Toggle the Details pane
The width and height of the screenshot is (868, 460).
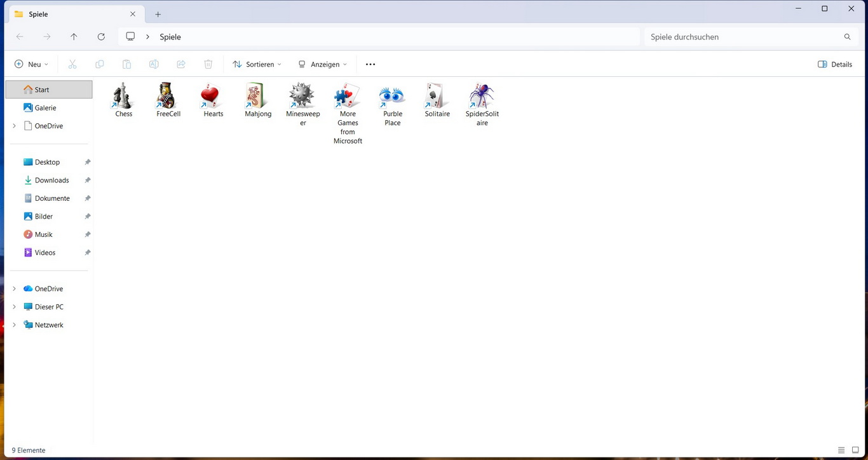tap(835, 64)
